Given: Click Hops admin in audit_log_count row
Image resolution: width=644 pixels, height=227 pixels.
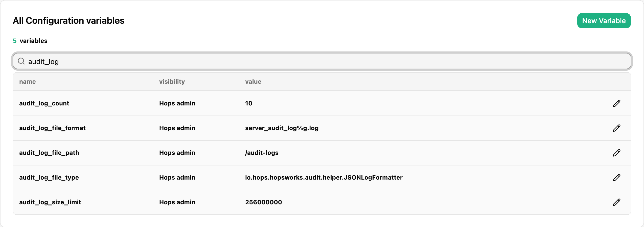Looking at the screenshot, I should click(177, 103).
